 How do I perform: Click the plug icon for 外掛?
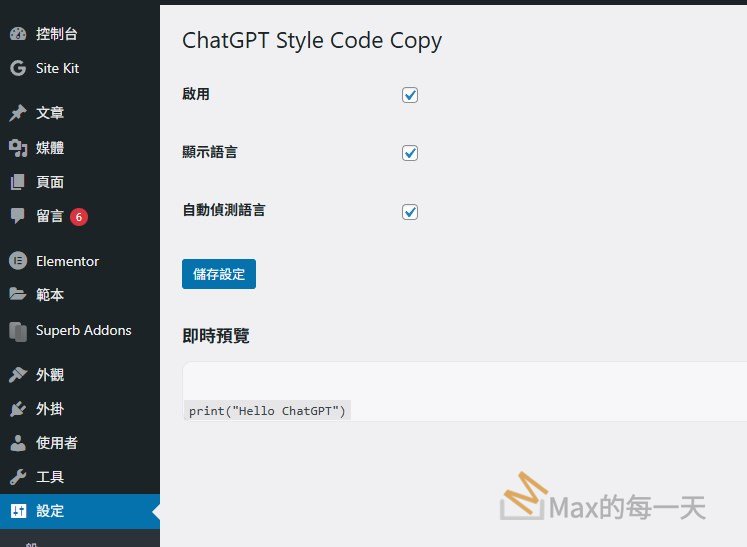(x=17, y=409)
